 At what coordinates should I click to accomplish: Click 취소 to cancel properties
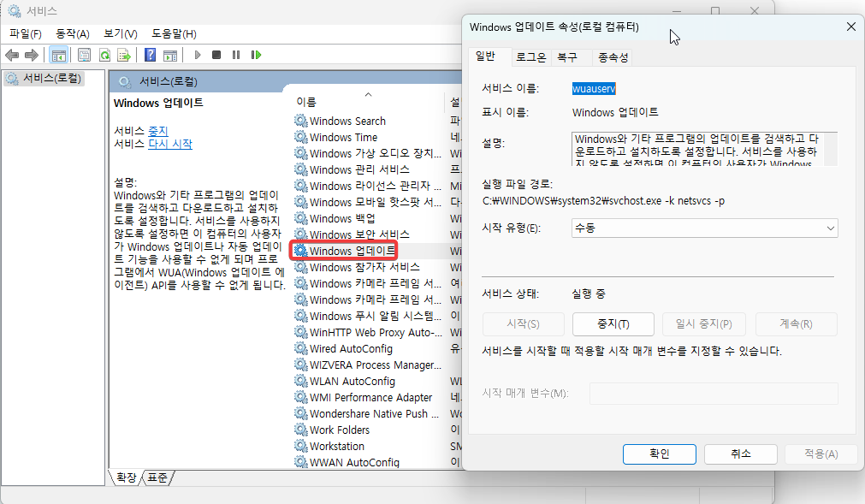pos(741,454)
